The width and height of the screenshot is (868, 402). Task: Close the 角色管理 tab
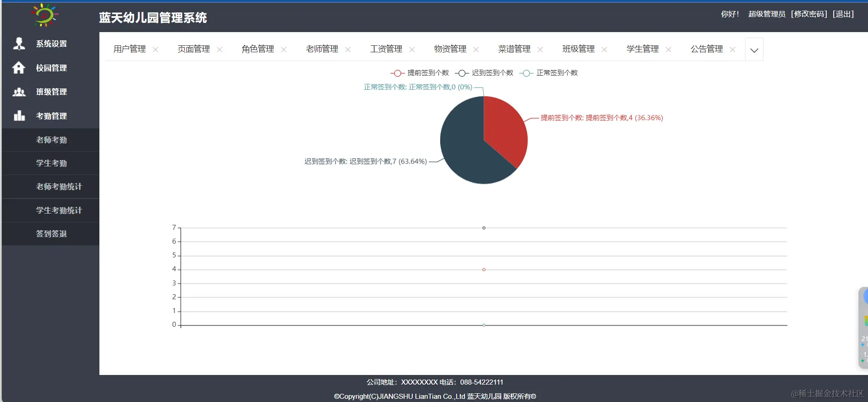pos(284,50)
